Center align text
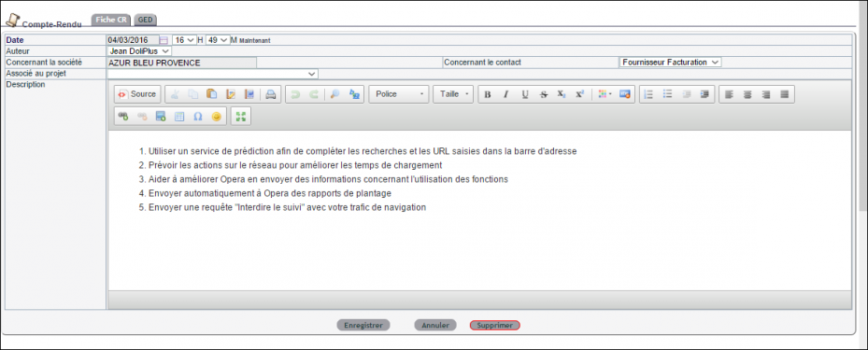 tap(747, 94)
